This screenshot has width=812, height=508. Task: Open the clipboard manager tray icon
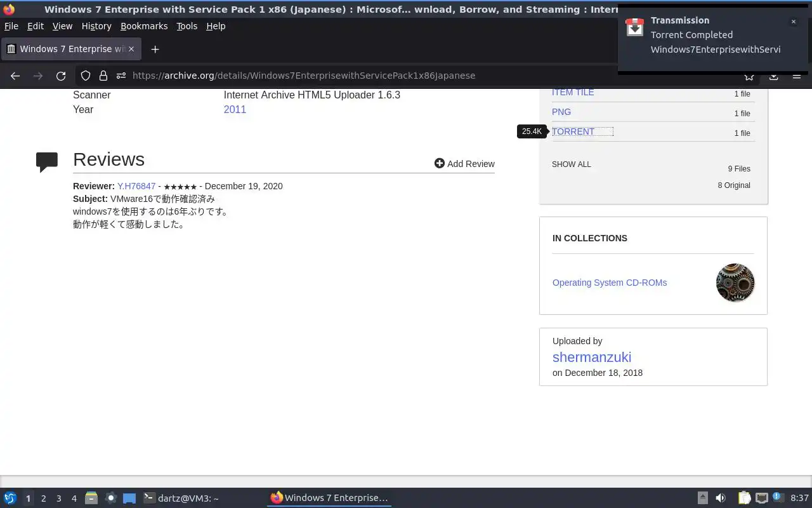point(744,498)
